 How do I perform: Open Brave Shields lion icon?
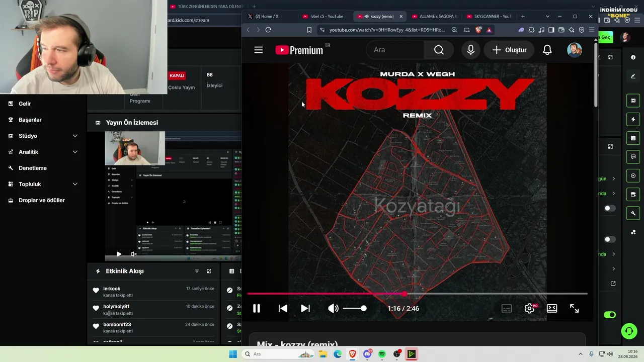(x=478, y=30)
